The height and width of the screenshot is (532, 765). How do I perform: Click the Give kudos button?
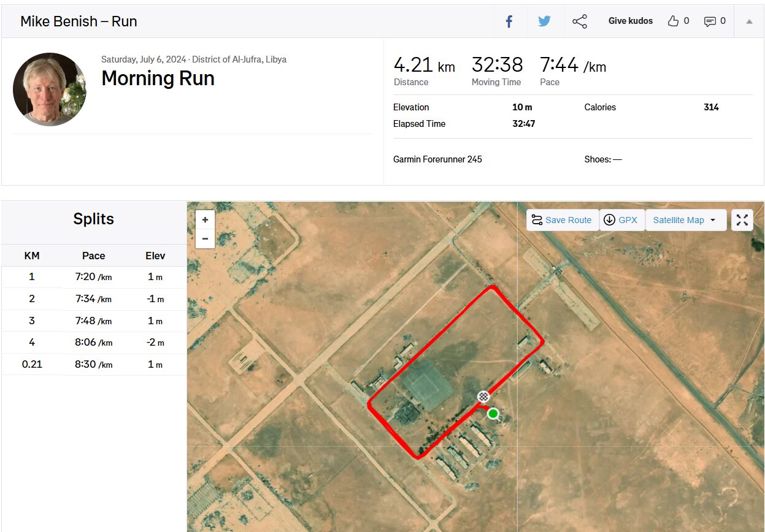coord(630,21)
